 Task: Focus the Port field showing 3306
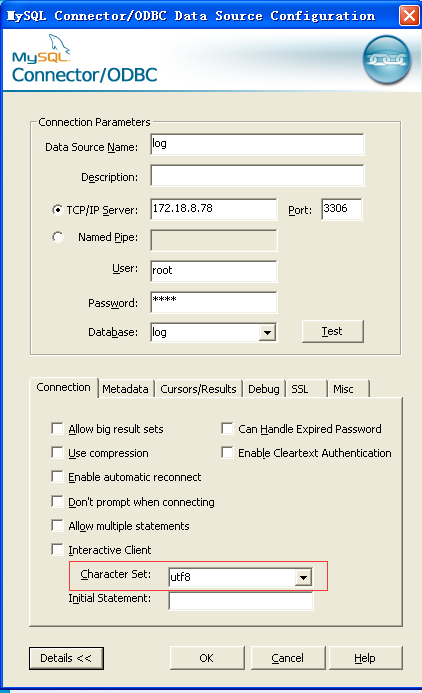pos(342,209)
